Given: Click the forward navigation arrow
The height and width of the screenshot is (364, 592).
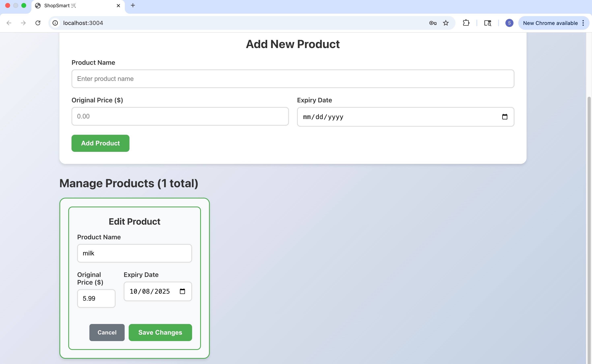Looking at the screenshot, I should pyautogui.click(x=23, y=23).
